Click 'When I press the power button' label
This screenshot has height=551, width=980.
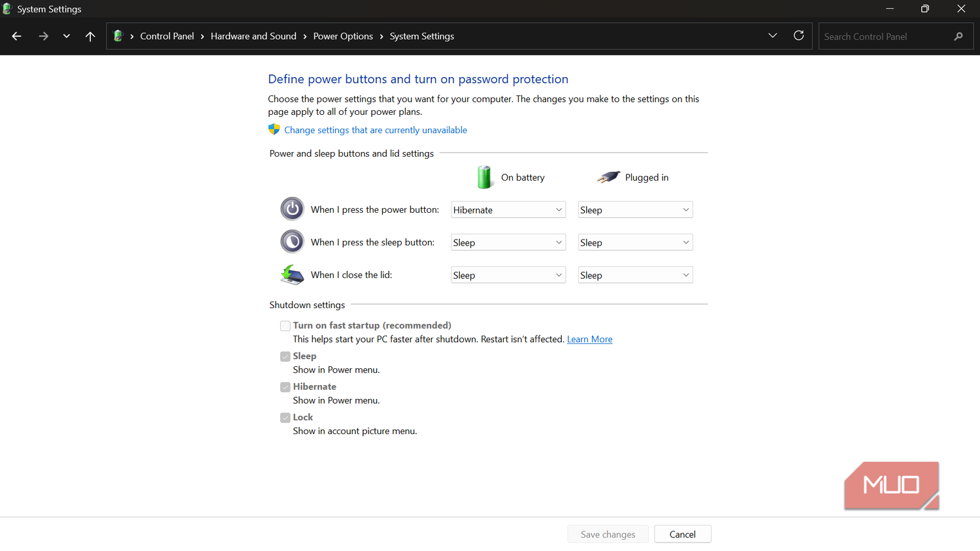click(375, 210)
